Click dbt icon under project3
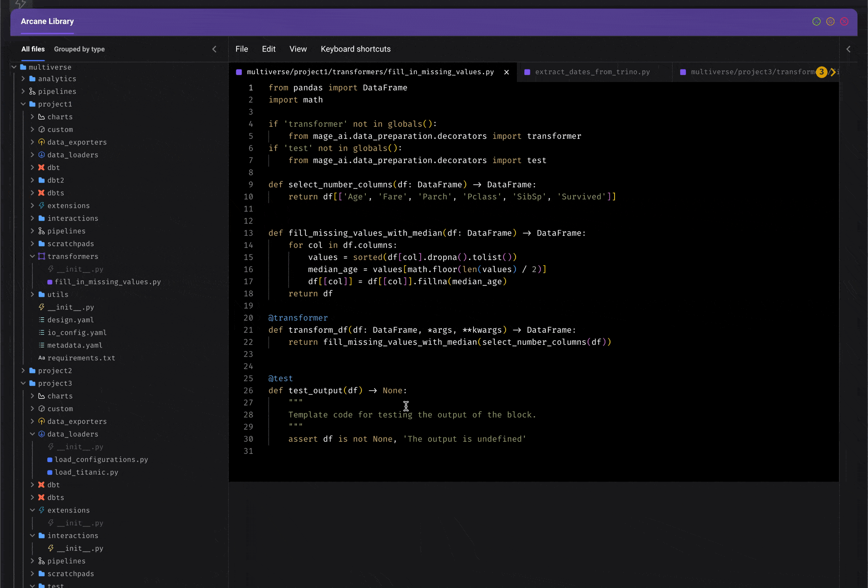The height and width of the screenshot is (588, 868). pyautogui.click(x=42, y=485)
